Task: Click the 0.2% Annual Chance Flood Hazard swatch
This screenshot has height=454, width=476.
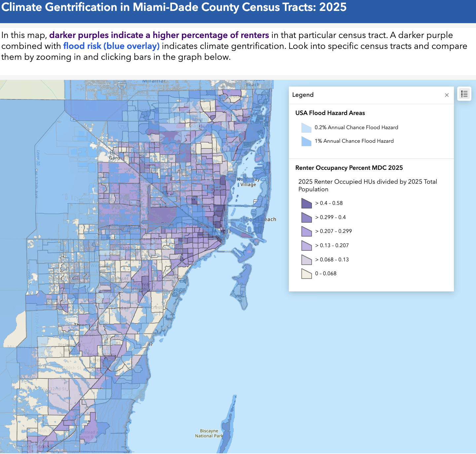Action: (306, 128)
